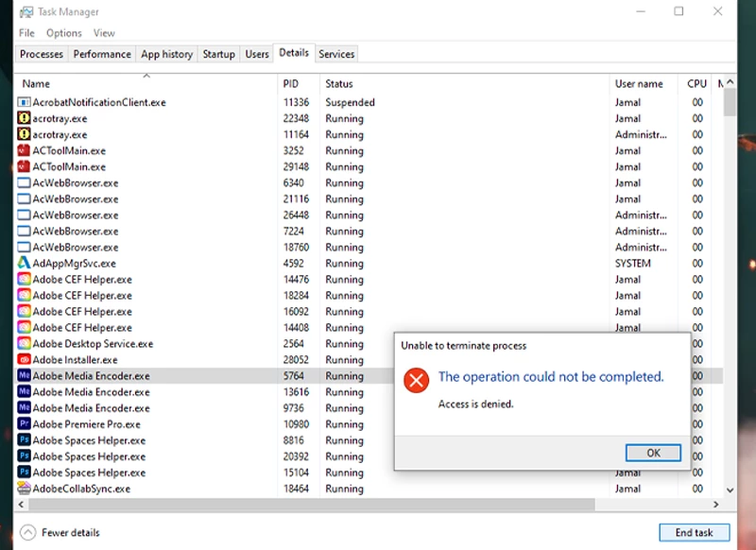Screen dimensions: 756x550
Task: Click icon of Adobe CEF Helper.exe PID 14408
Action: pos(24,328)
